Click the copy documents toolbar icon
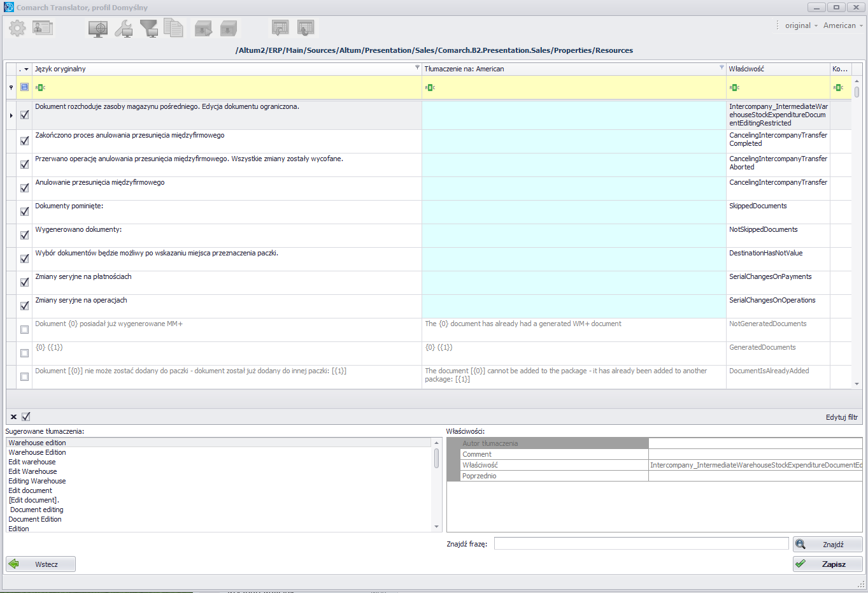 [x=173, y=28]
